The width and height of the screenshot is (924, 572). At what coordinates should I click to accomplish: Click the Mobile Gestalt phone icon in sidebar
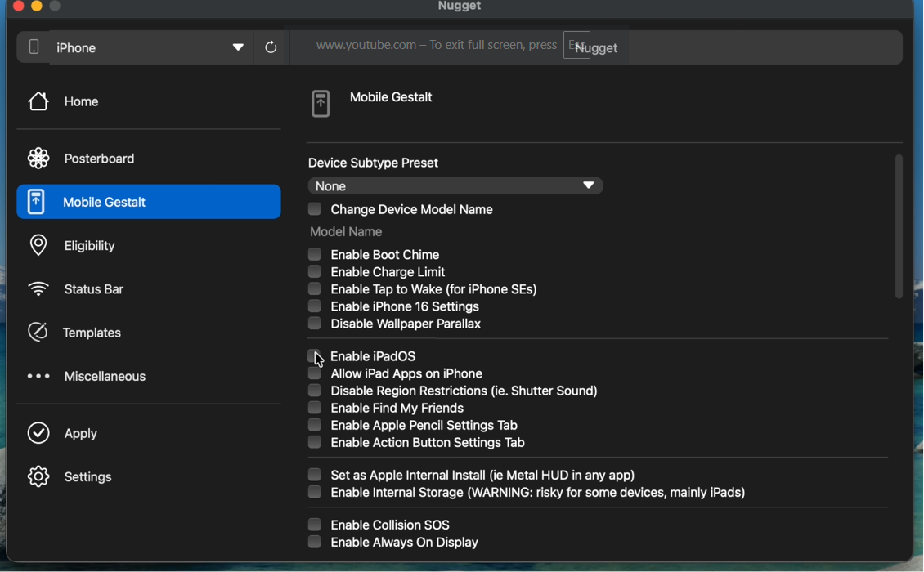(x=36, y=202)
